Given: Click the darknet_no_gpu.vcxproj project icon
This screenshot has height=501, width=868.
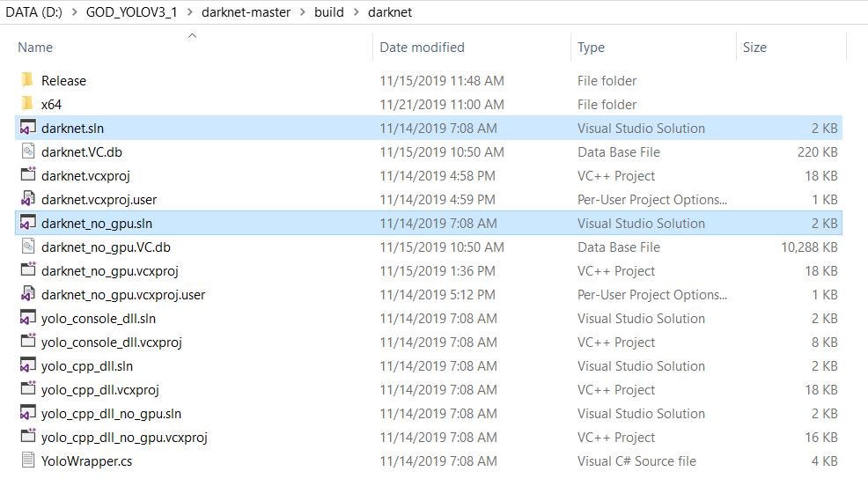Looking at the screenshot, I should pos(27,270).
